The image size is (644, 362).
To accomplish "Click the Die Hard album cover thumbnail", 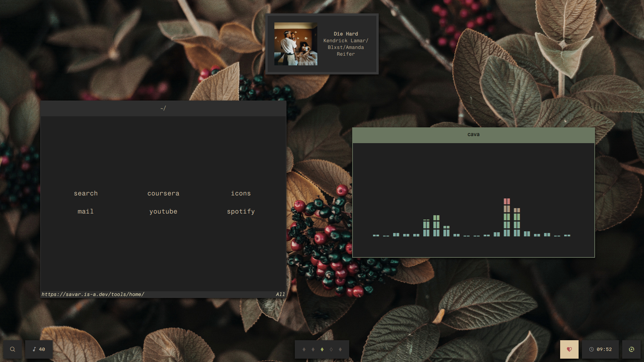I will pos(296,44).
